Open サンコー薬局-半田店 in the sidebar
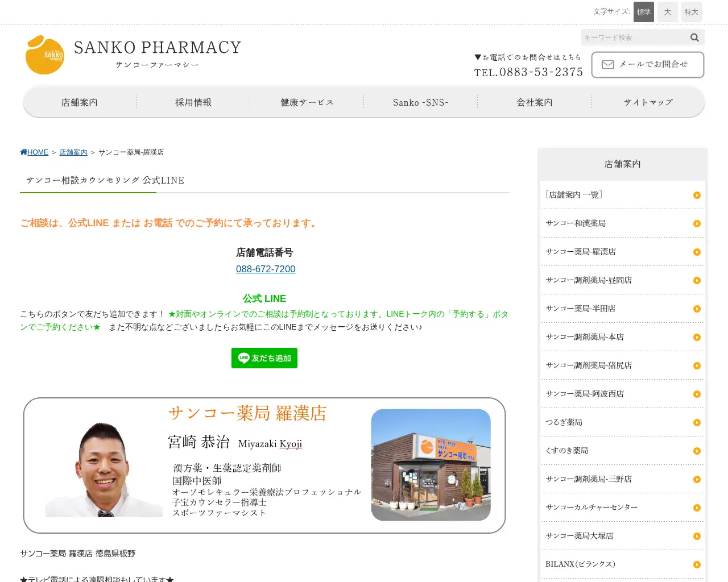Viewport: 728px width, 582px height. pyautogui.click(x=623, y=309)
